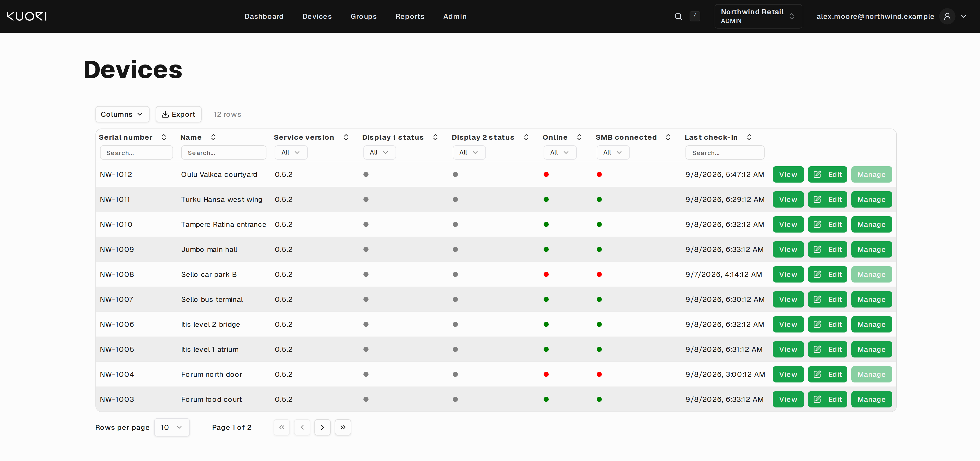Sort by SMB connected column
The height and width of the screenshot is (461, 980).
pyautogui.click(x=668, y=137)
